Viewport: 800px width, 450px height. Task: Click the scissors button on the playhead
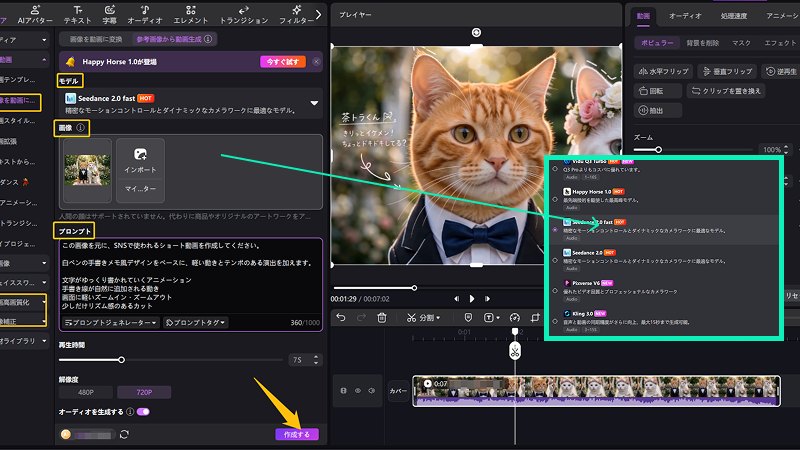(x=515, y=351)
